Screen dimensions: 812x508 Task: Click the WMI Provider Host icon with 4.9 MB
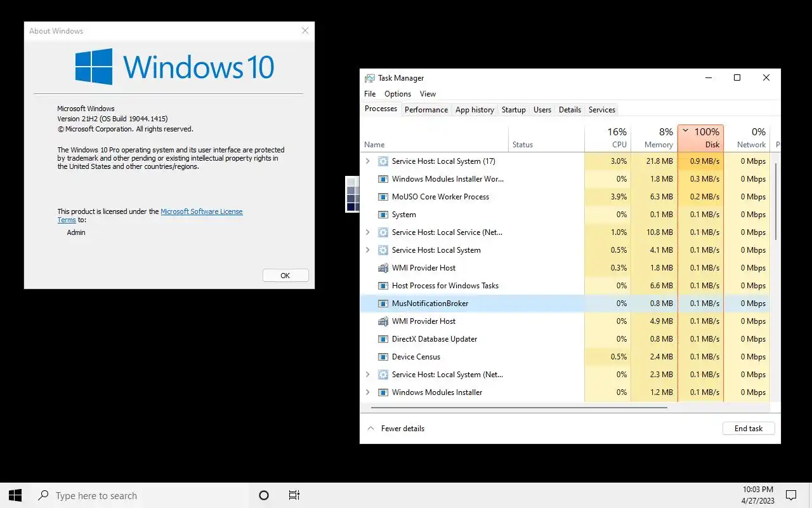point(383,321)
